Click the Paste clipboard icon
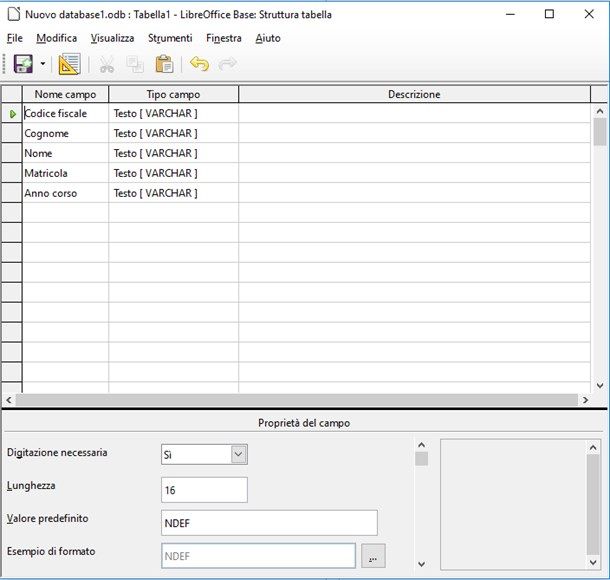Screen dimensions: 610x580 164,64
